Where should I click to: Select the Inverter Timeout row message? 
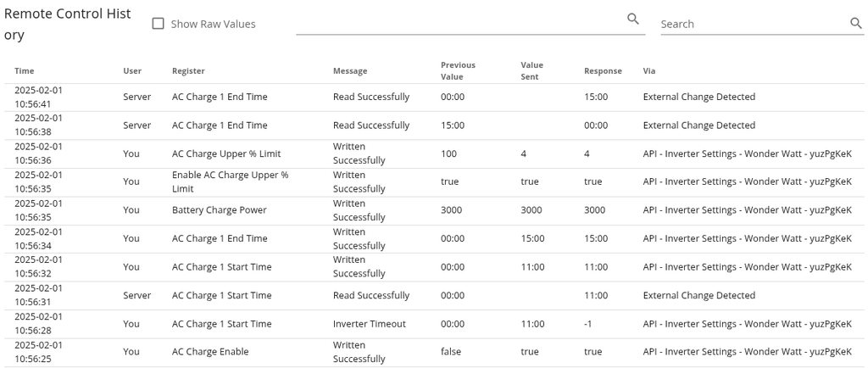click(x=370, y=324)
